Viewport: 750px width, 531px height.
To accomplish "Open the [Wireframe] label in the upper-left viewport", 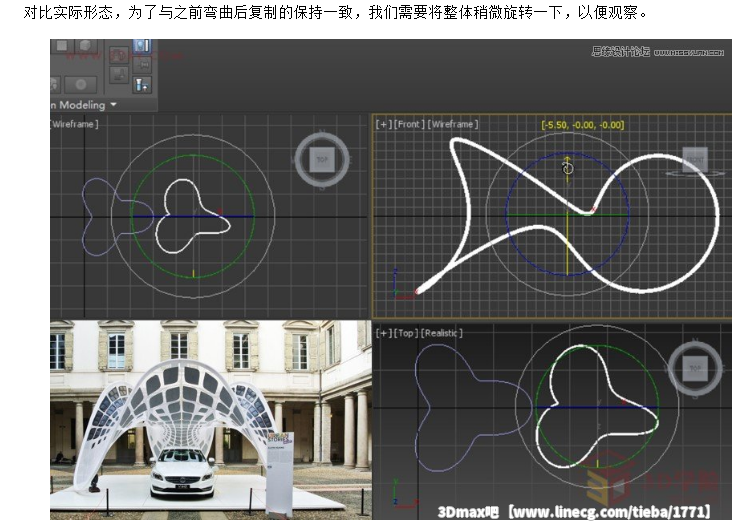I will 74,124.
